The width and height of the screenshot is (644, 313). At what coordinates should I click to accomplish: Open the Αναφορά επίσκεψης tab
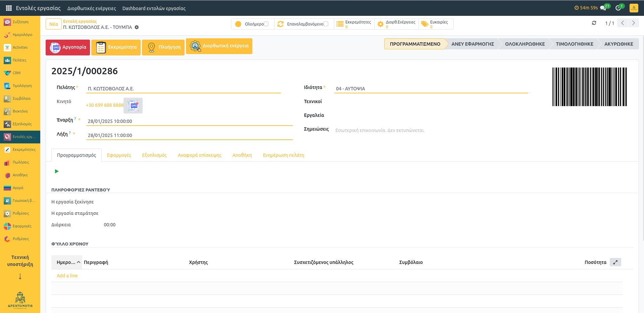point(199,155)
